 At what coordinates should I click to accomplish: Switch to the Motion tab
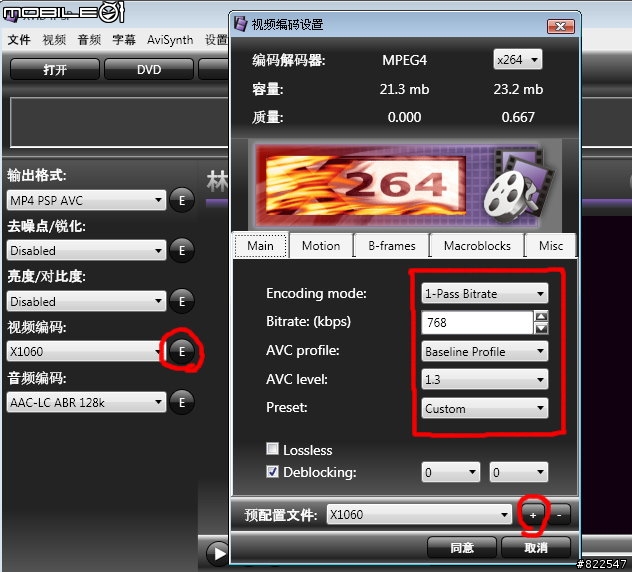point(321,245)
